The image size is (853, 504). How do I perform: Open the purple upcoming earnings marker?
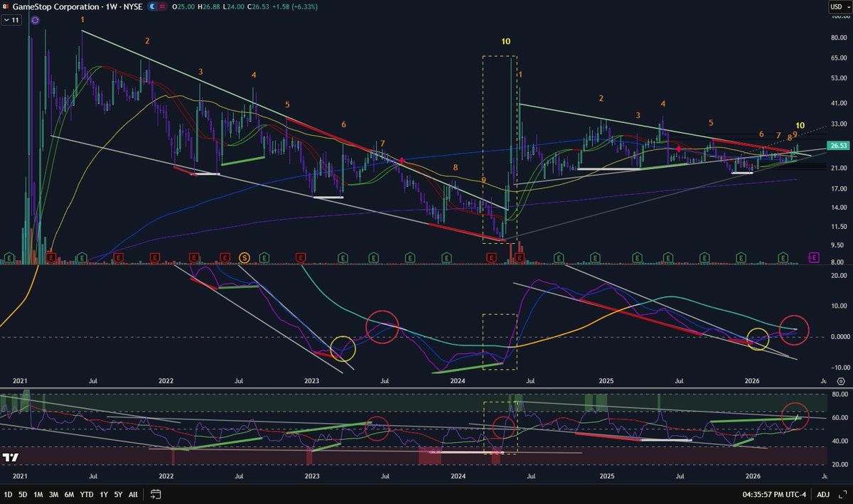(814, 257)
